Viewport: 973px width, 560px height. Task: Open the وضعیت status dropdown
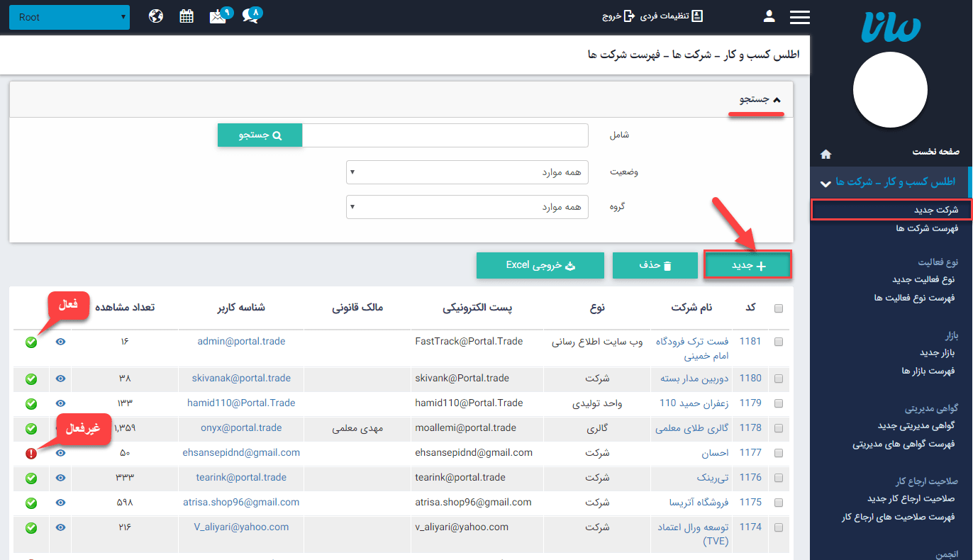coord(467,172)
